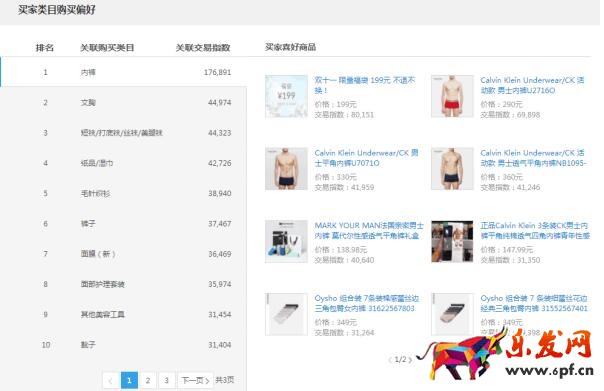Open Calvin Klein U2716O product link
The image size is (604, 391).
point(532,85)
